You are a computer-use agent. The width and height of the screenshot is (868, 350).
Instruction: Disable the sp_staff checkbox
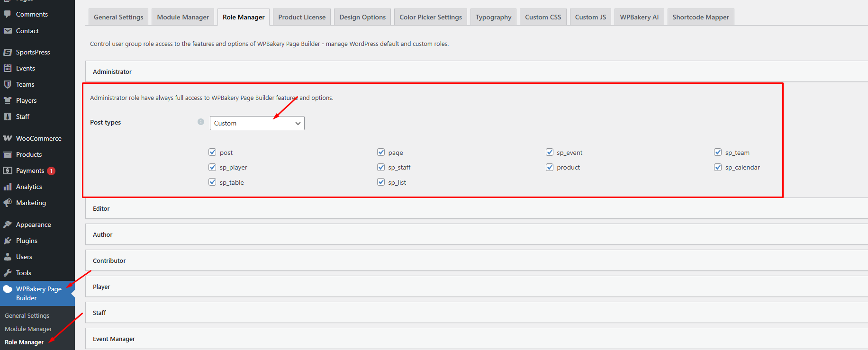(x=381, y=167)
